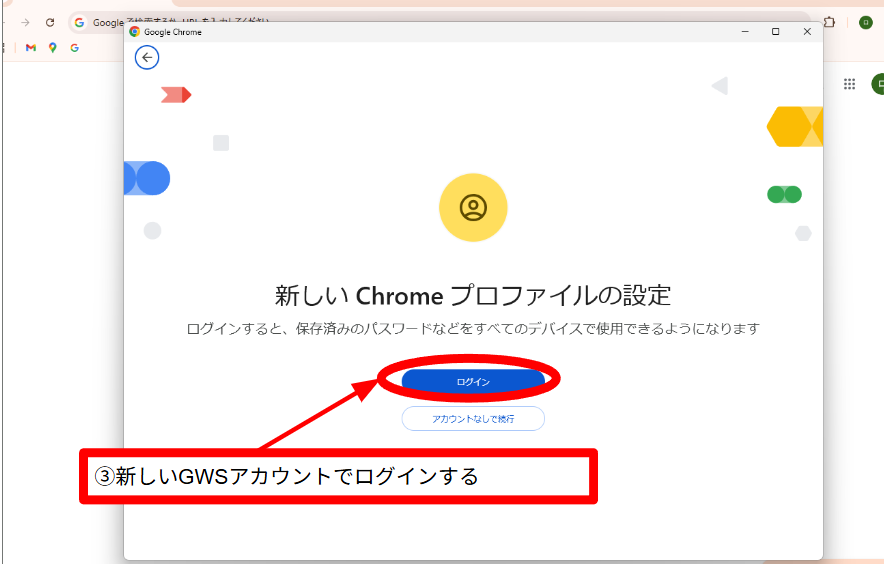Open the Google bookmark in bookmarks bar
Screen dimensions: 884x564
click(x=74, y=47)
